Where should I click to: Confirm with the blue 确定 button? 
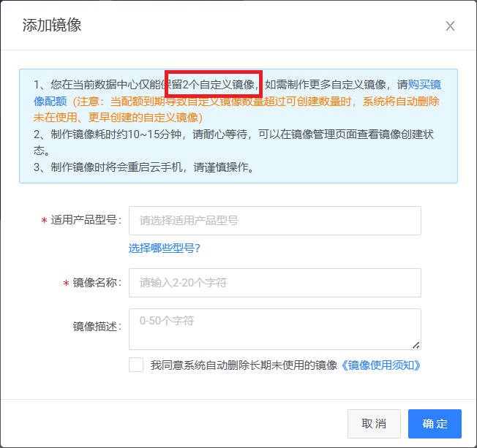point(435,424)
